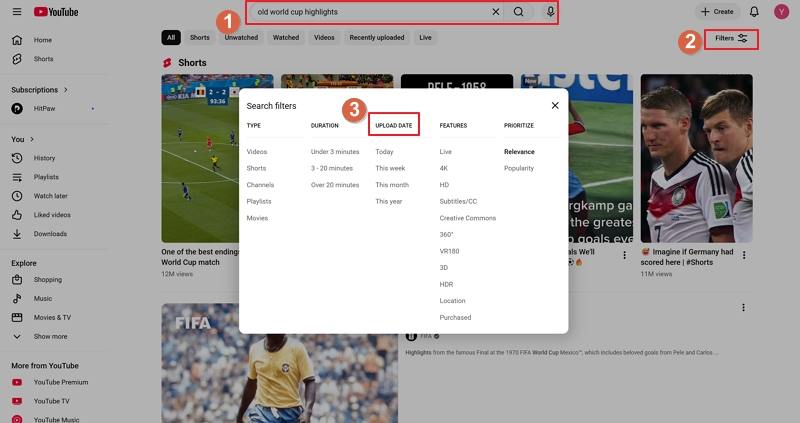The height and width of the screenshot is (423, 800).
Task: Open YouTube Music
Action: [56, 419]
